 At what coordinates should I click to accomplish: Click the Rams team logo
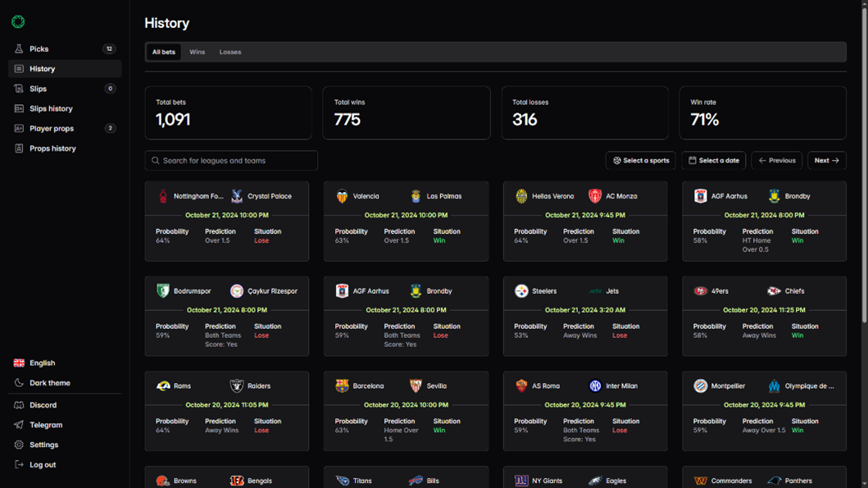(163, 385)
